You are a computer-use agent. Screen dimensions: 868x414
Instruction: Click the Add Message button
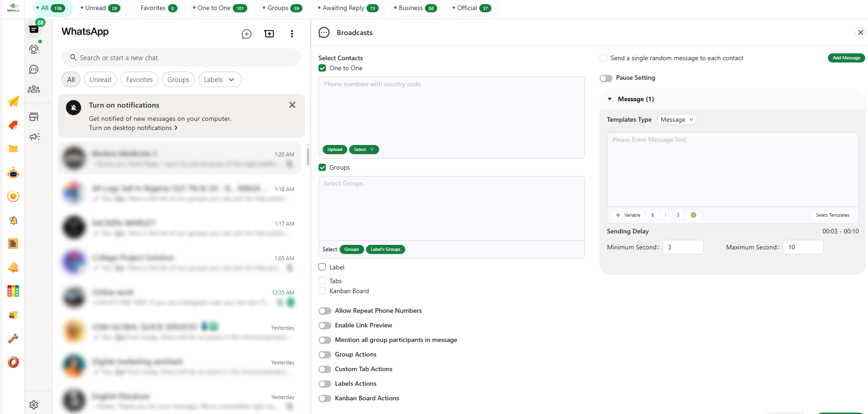coord(846,58)
